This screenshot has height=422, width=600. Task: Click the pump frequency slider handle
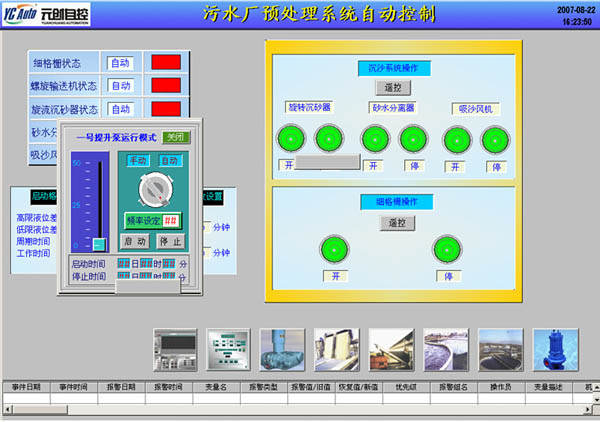point(99,244)
